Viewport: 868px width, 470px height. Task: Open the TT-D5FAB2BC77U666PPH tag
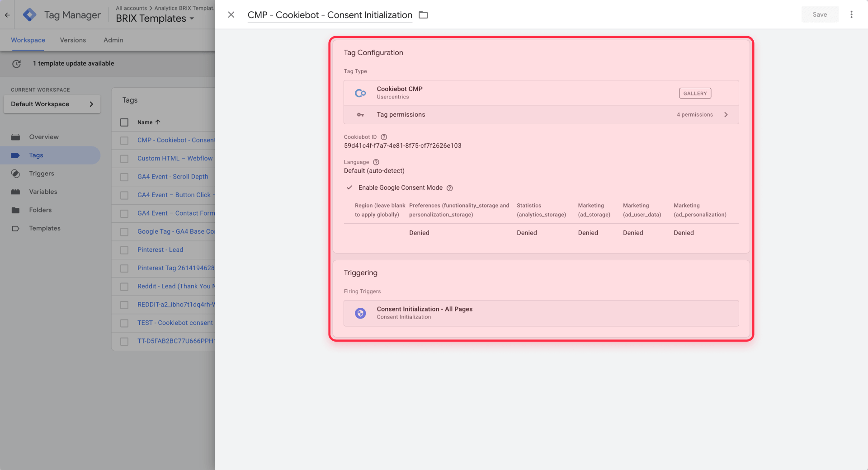(x=176, y=341)
